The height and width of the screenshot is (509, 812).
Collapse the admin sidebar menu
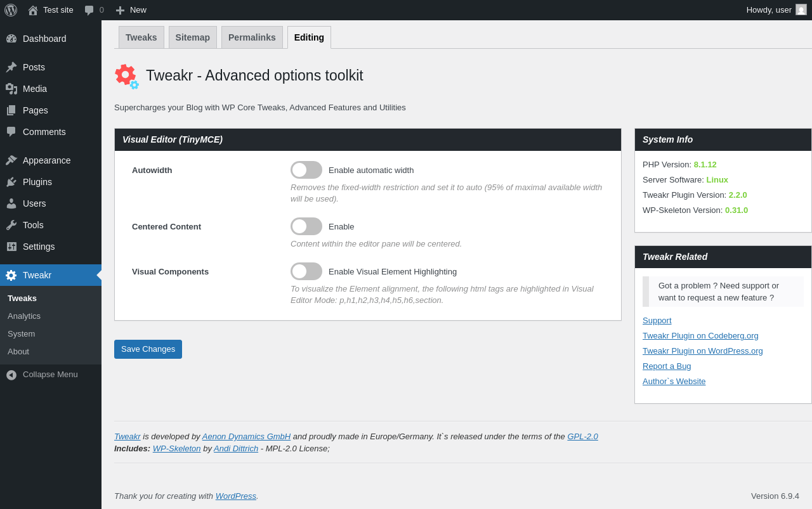click(x=42, y=375)
